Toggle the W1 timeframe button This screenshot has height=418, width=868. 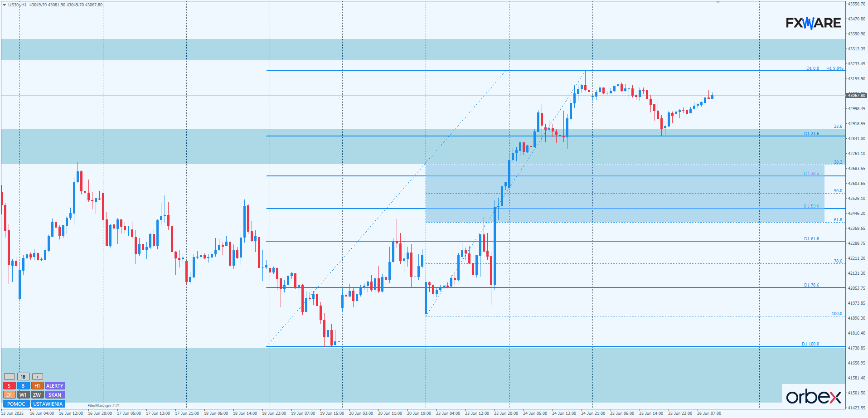pyautogui.click(x=23, y=395)
